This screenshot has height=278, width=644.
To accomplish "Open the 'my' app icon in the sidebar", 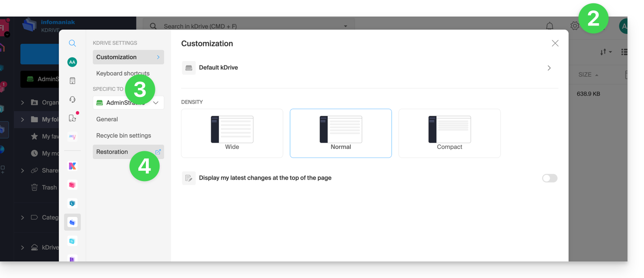I will coord(72,137).
